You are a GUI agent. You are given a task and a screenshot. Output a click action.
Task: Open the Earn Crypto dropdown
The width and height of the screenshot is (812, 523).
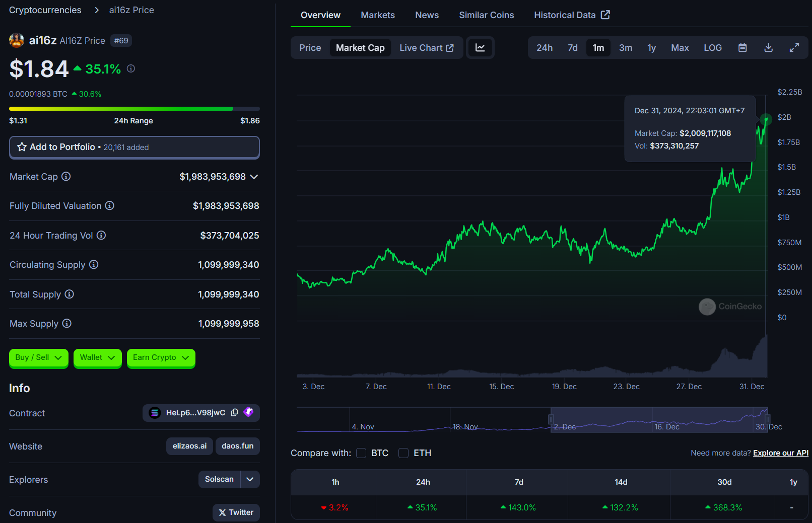(x=161, y=358)
